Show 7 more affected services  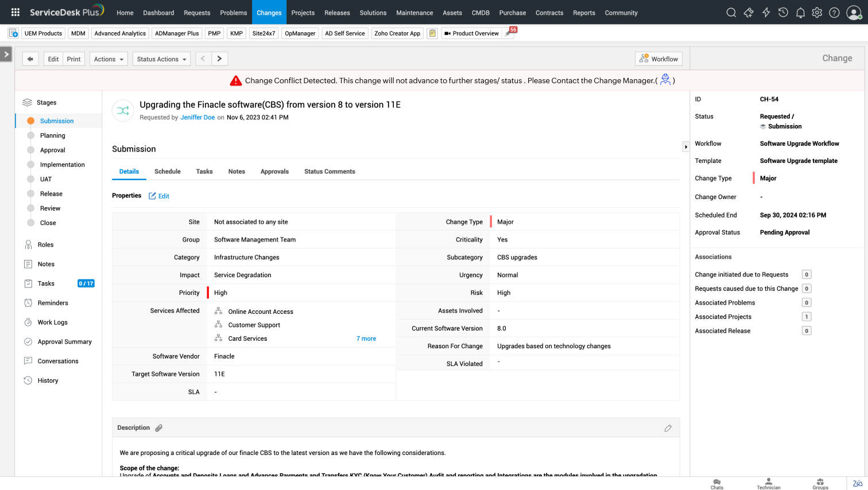366,339
